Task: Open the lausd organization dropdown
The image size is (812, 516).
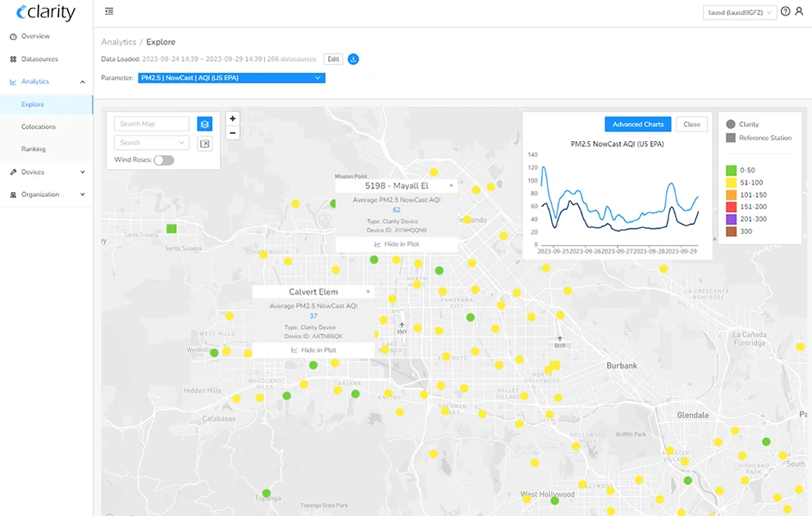Action: click(x=739, y=11)
